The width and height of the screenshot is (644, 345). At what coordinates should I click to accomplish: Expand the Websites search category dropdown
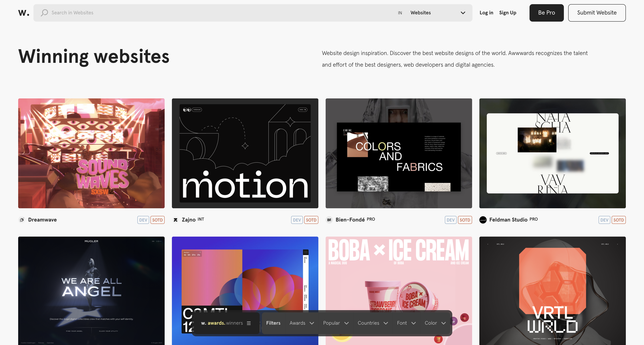pyautogui.click(x=438, y=13)
